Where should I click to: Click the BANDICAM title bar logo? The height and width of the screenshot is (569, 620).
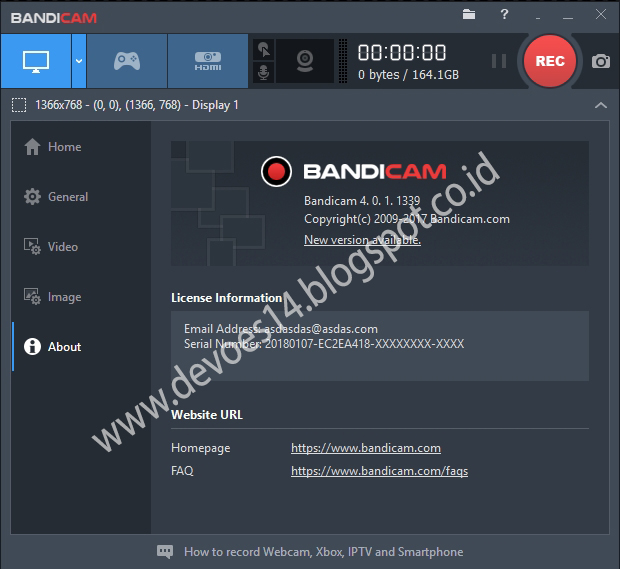54,18
